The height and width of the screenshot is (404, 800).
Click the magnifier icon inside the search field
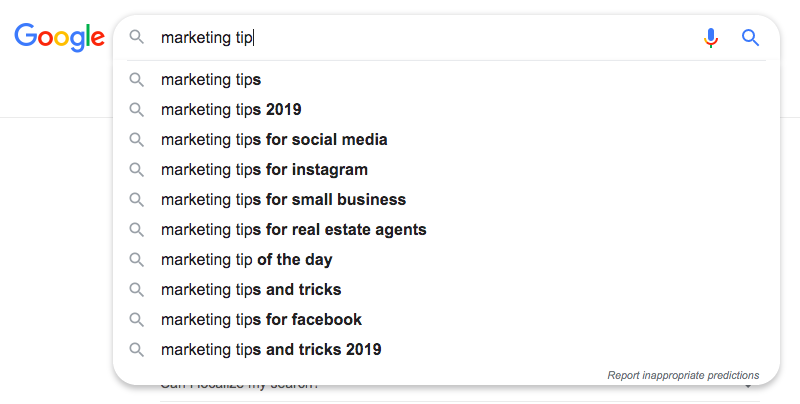pos(138,38)
